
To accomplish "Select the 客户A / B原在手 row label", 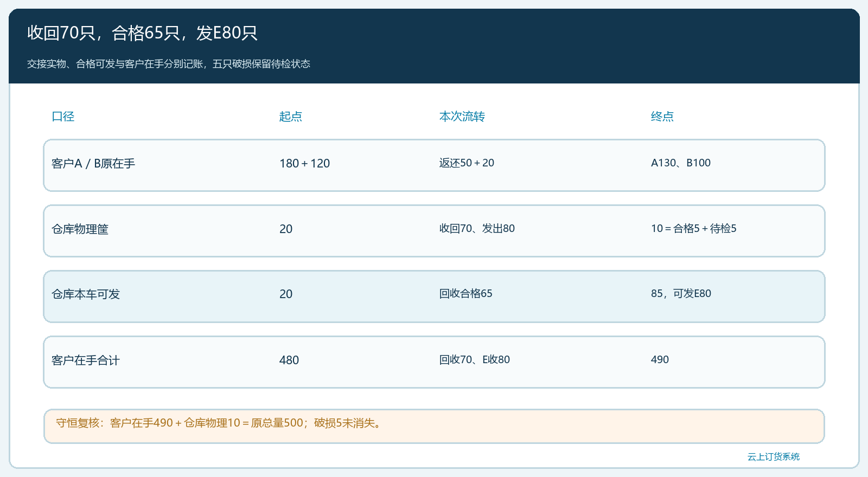I will (x=93, y=164).
